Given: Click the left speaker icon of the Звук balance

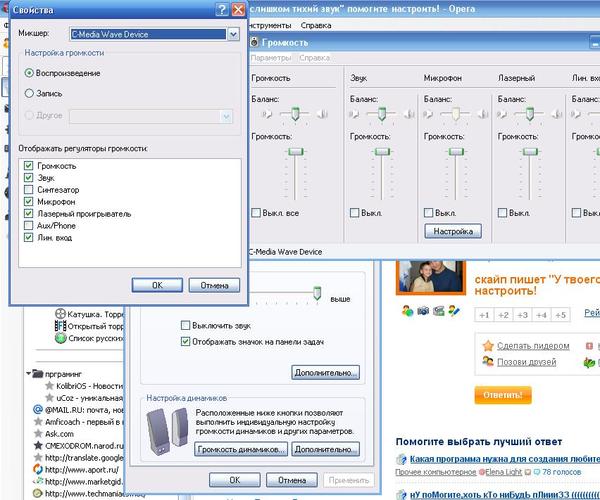Looking at the screenshot, I should tap(354, 114).
